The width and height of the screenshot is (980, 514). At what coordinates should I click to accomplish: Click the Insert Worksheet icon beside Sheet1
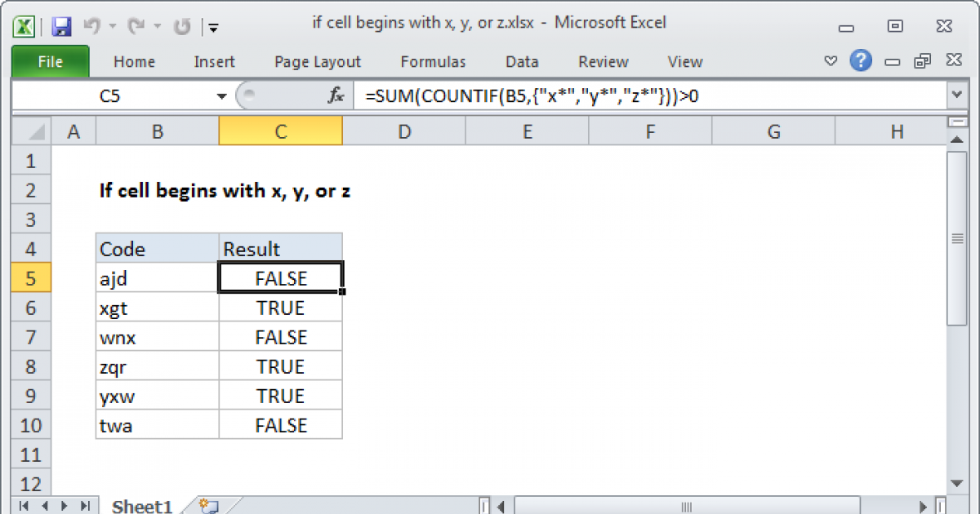(x=207, y=506)
